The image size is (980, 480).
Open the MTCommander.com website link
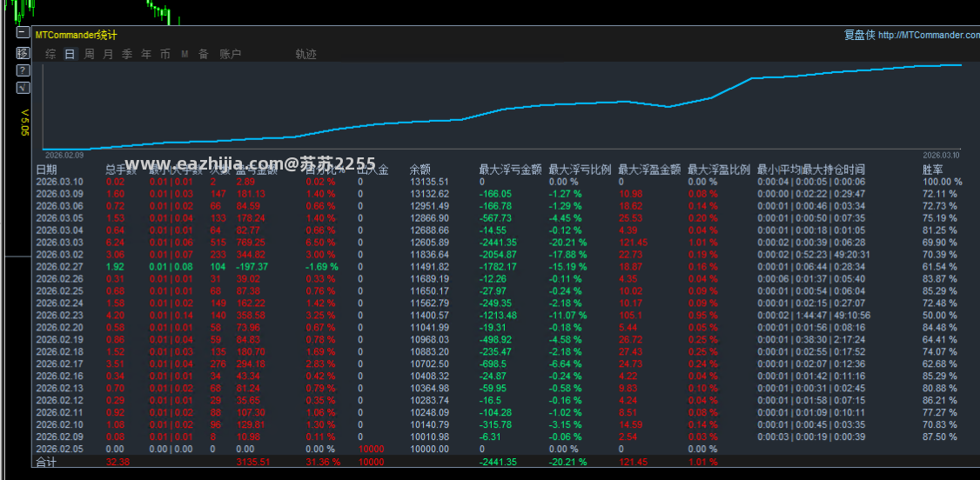tap(929, 36)
